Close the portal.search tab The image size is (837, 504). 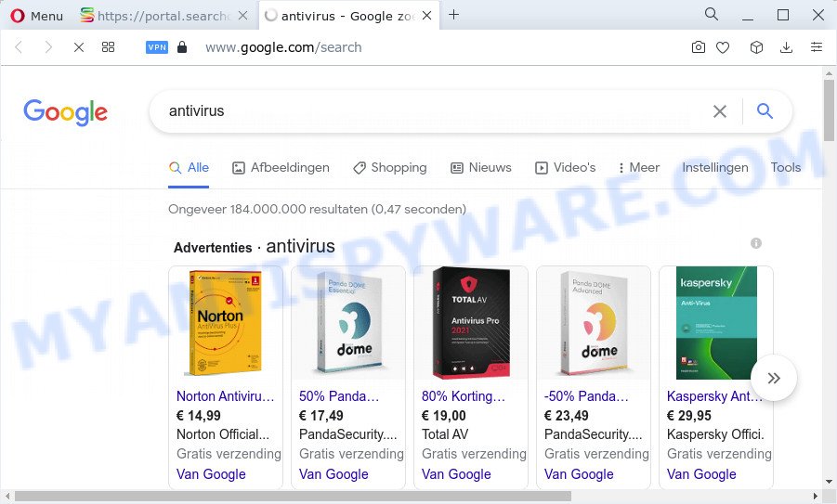click(x=242, y=16)
